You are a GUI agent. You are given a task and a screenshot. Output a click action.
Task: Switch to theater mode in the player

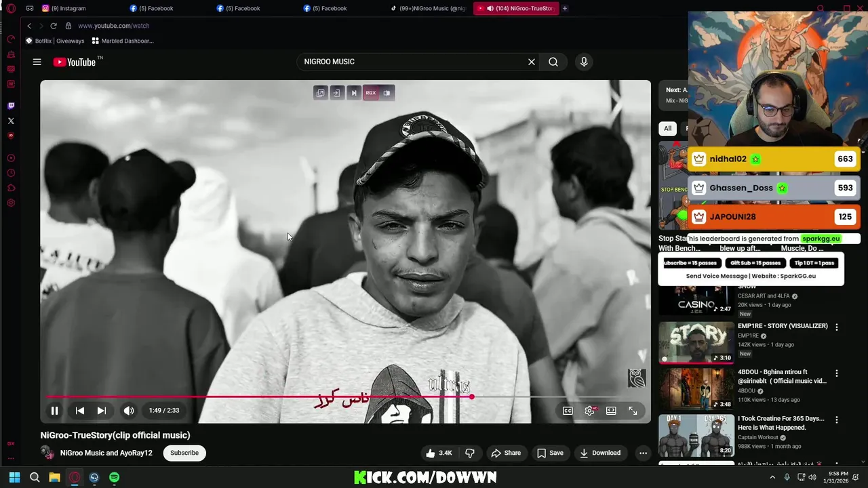(x=611, y=411)
